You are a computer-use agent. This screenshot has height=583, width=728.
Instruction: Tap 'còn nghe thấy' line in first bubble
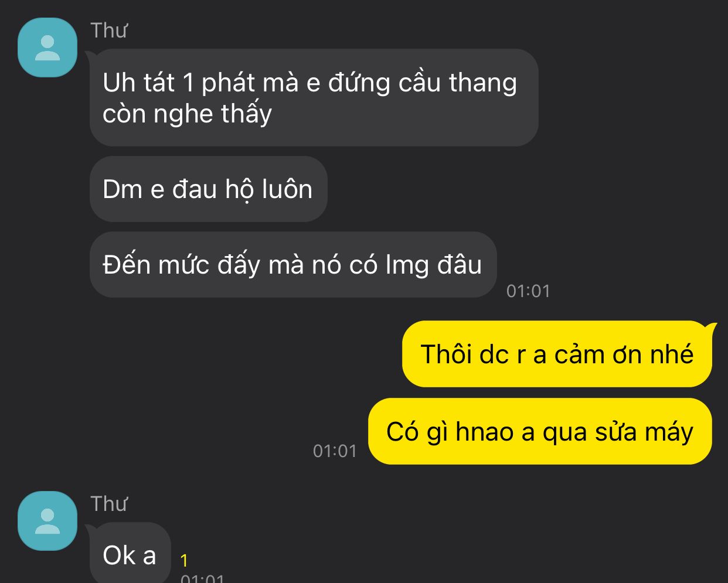click(x=187, y=114)
